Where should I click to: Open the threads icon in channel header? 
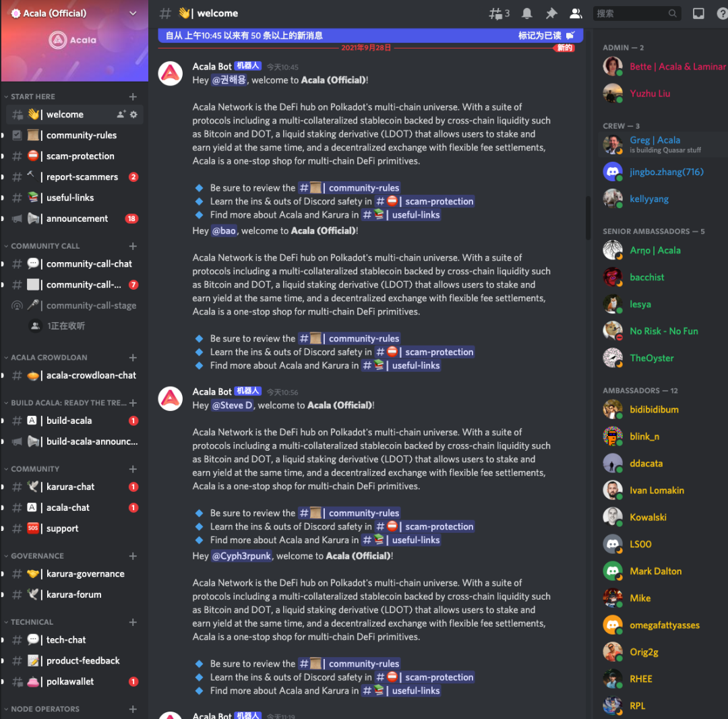(499, 13)
